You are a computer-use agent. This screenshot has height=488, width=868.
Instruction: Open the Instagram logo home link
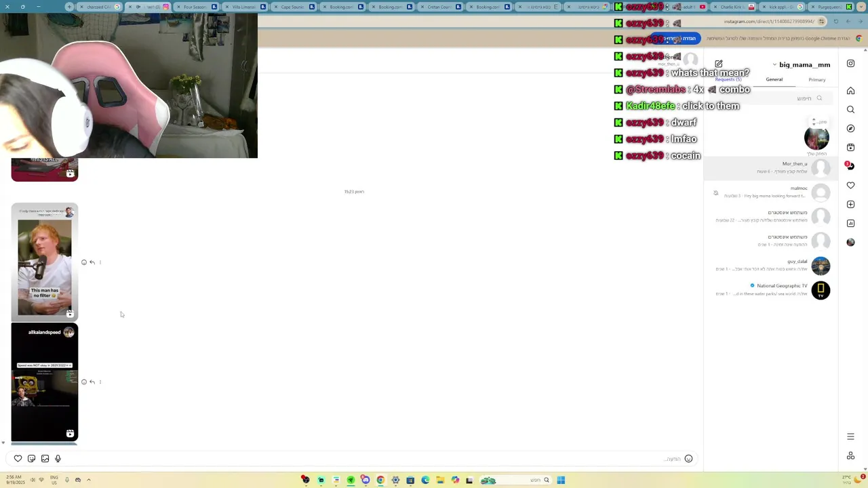pyautogui.click(x=850, y=64)
